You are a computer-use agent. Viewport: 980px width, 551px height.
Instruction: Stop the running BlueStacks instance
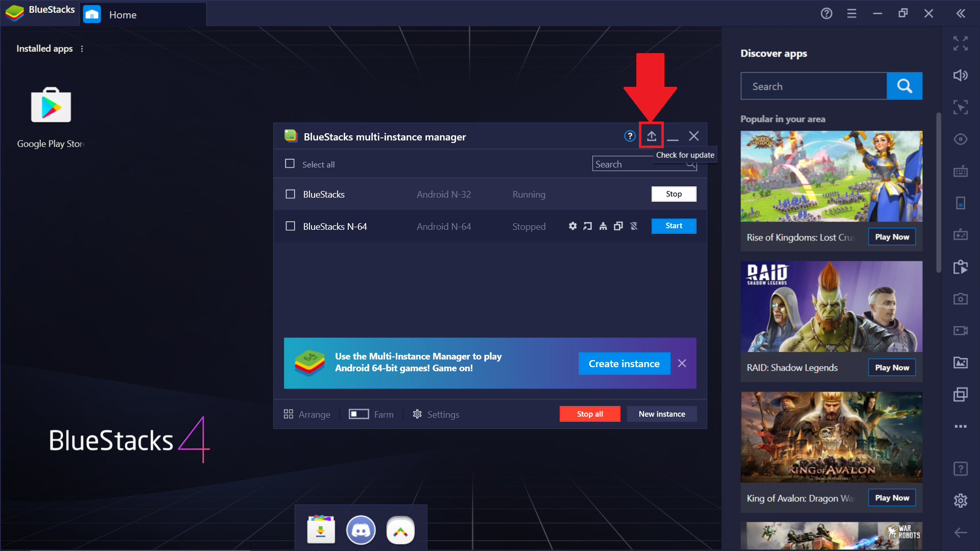pyautogui.click(x=674, y=194)
